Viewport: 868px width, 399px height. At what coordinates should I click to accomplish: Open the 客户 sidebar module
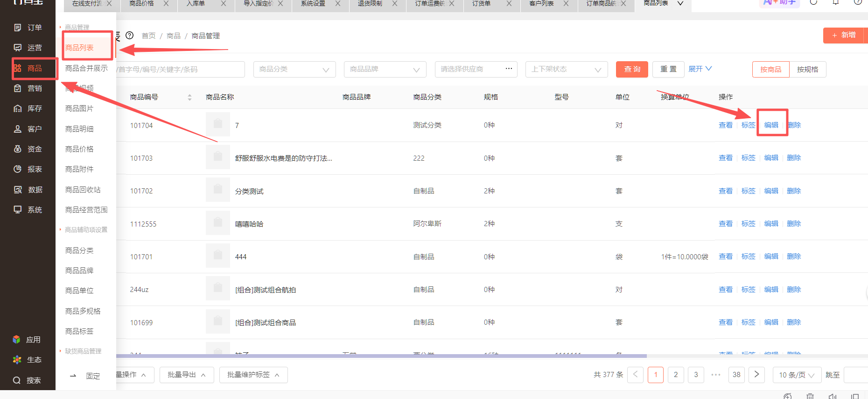coord(28,129)
